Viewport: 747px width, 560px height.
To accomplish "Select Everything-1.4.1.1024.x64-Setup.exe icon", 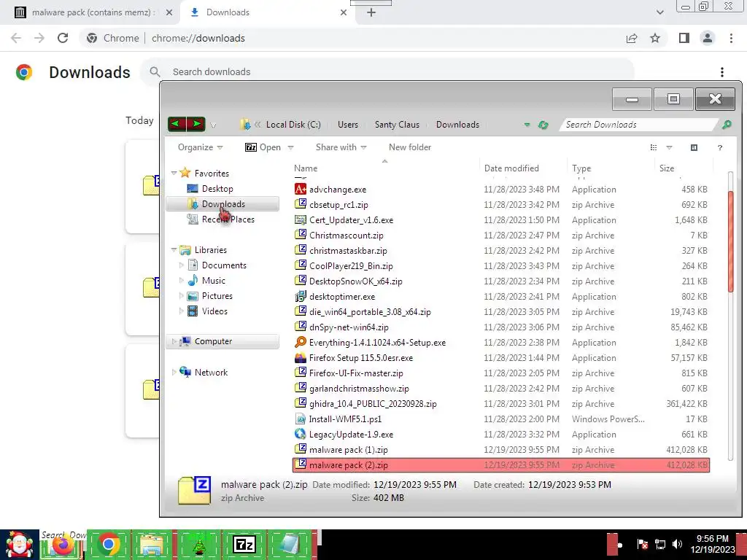I will [300, 343].
